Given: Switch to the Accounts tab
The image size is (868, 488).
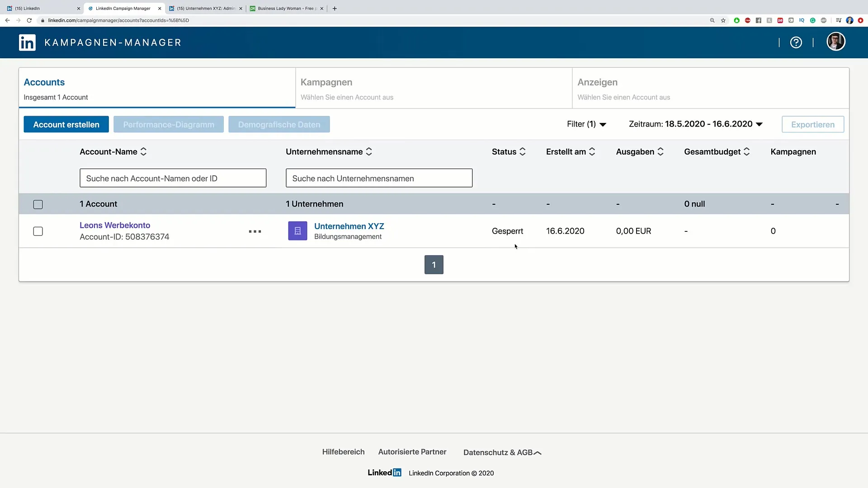Looking at the screenshot, I should (157, 88).
